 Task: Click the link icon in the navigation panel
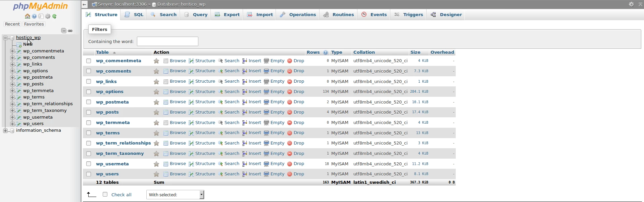tap(70, 31)
